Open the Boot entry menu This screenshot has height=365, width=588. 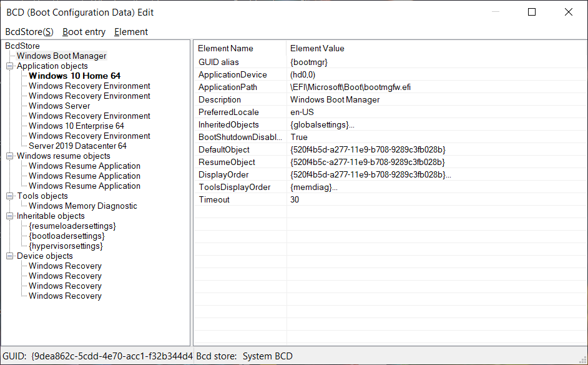84,32
